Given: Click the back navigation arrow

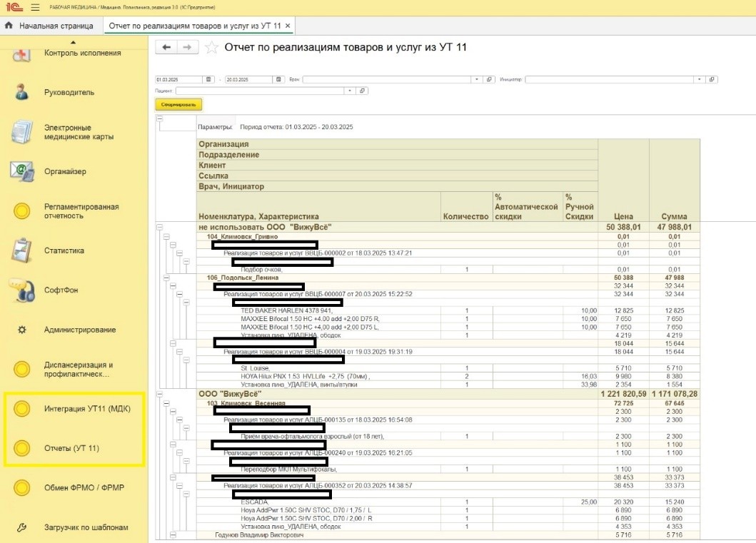Looking at the screenshot, I should pyautogui.click(x=166, y=47).
